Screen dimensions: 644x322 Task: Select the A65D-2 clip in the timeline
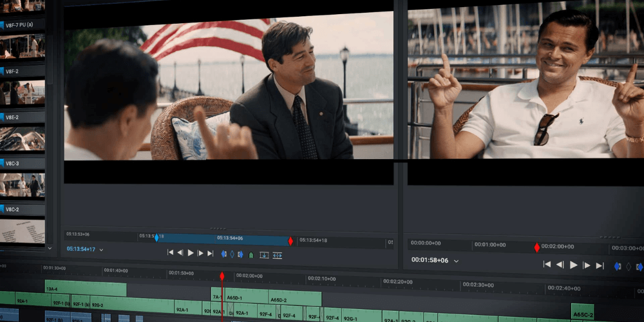pos(295,298)
